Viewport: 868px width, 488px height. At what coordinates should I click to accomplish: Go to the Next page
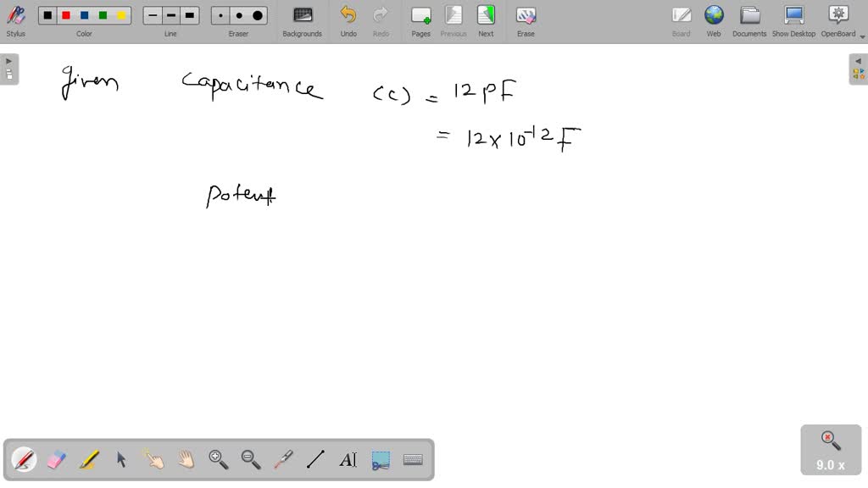click(x=486, y=20)
